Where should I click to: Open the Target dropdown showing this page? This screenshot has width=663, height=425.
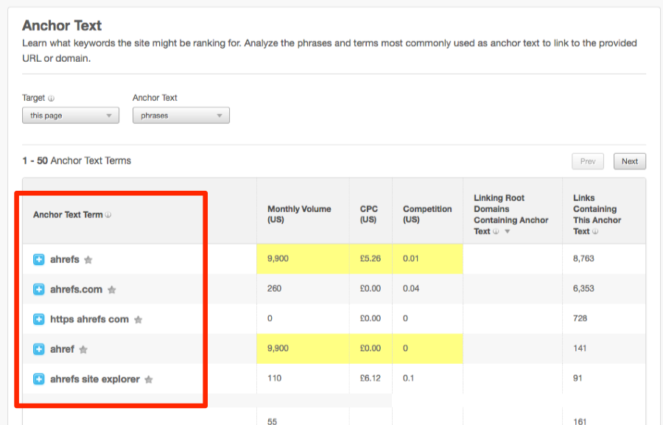pos(71,115)
